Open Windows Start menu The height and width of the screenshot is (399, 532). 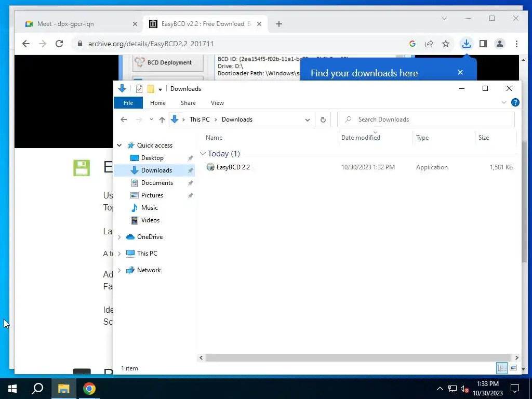pyautogui.click(x=12, y=389)
